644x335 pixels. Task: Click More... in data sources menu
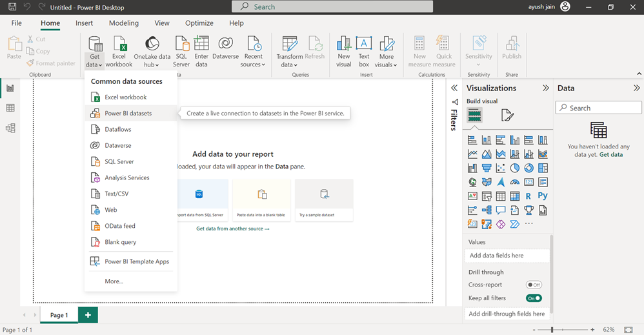pos(130,281)
